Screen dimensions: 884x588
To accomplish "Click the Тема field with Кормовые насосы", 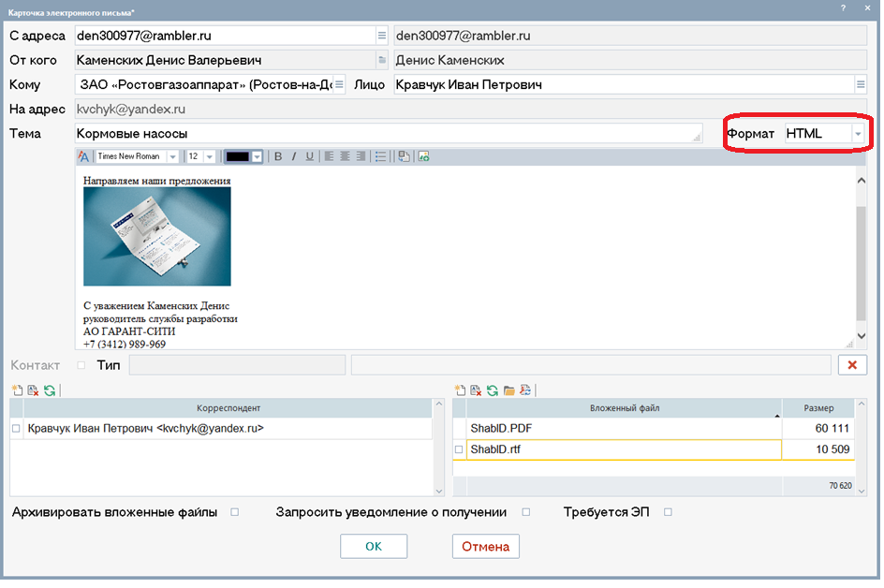I will tap(389, 134).
